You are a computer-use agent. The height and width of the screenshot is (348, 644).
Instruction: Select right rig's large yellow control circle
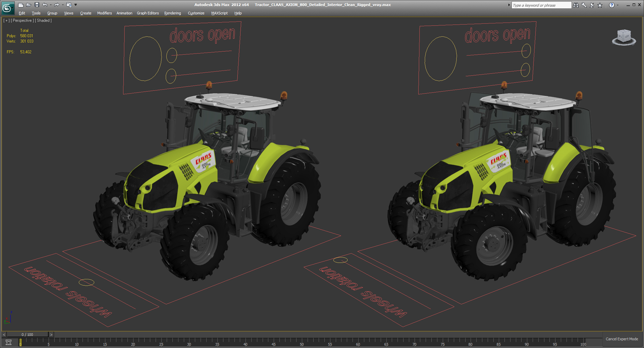click(441, 59)
